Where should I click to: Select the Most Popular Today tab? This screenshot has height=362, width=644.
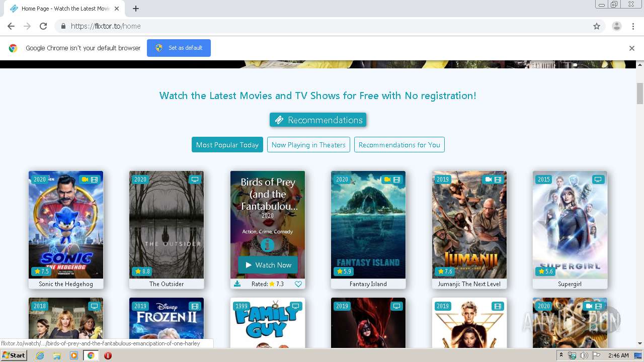point(227,145)
